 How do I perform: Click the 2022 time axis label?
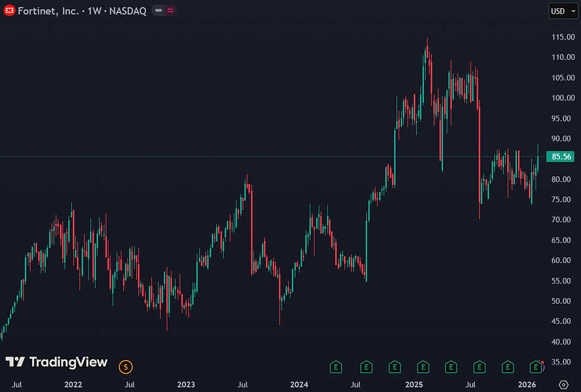coord(73,384)
